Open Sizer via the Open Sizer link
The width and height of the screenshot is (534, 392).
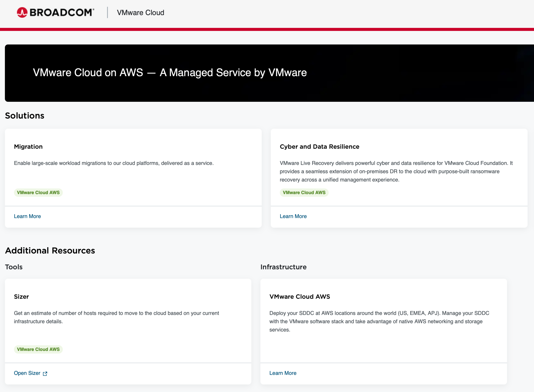27,373
